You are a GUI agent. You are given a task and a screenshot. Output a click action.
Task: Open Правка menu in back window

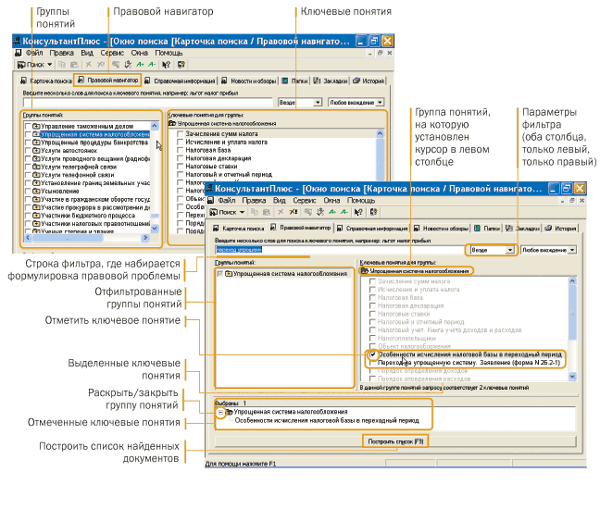point(62,53)
